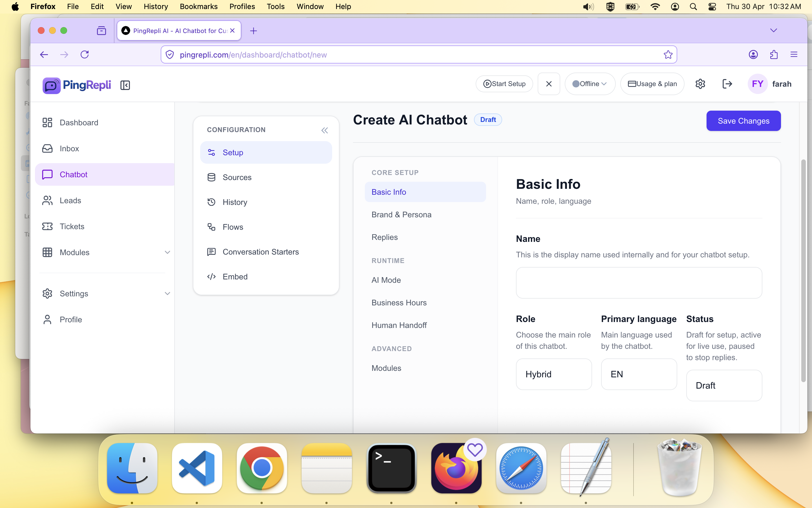
Task: Click the Draft badge beside title
Action: coord(488,120)
